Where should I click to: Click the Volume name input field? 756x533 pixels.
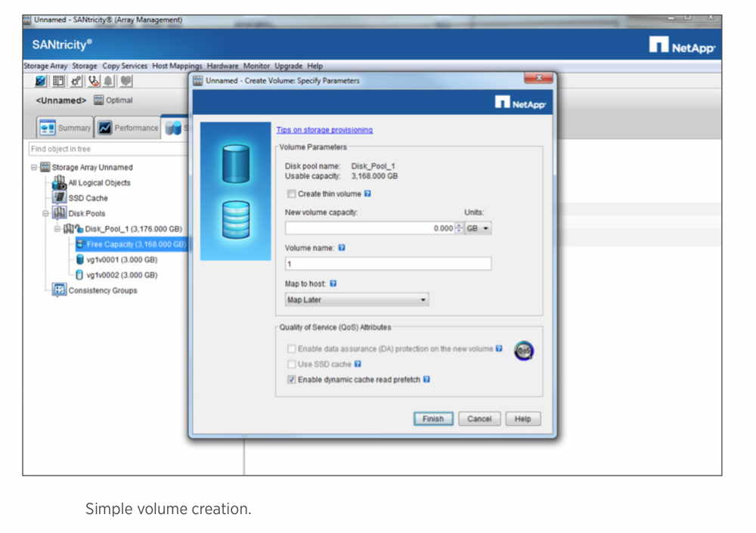pyautogui.click(x=388, y=264)
